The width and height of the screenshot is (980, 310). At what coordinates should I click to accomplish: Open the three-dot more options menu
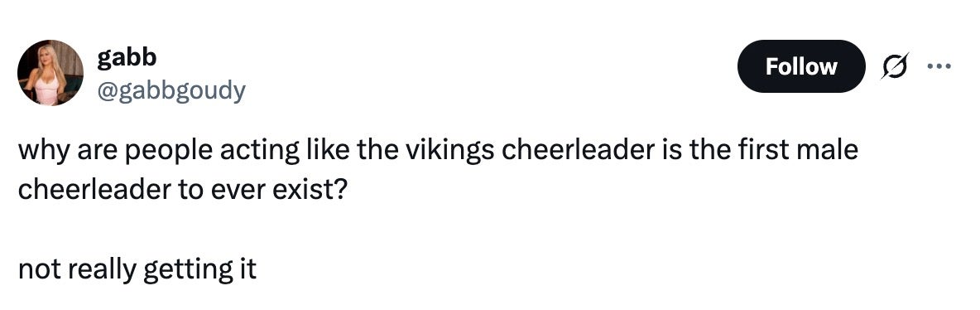pos(939,66)
